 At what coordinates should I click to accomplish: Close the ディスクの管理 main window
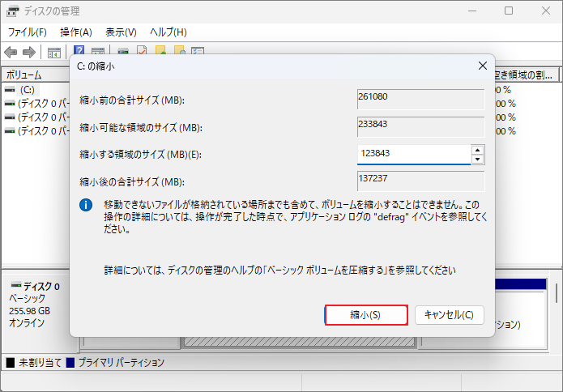tap(546, 11)
